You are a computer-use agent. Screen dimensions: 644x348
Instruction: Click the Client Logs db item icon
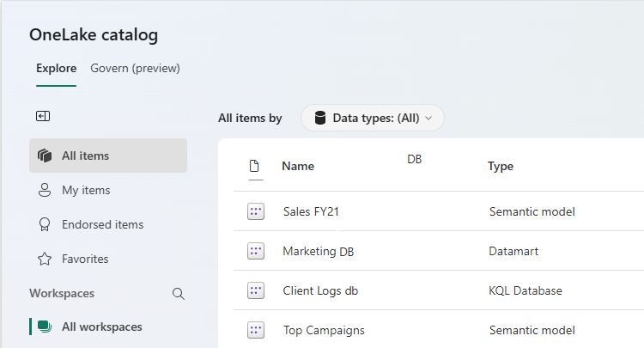(x=256, y=290)
